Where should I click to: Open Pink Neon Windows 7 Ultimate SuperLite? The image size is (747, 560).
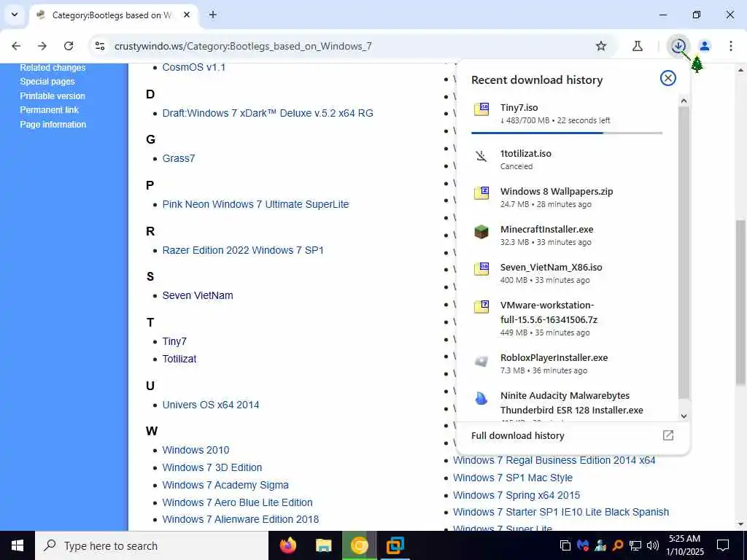point(255,204)
